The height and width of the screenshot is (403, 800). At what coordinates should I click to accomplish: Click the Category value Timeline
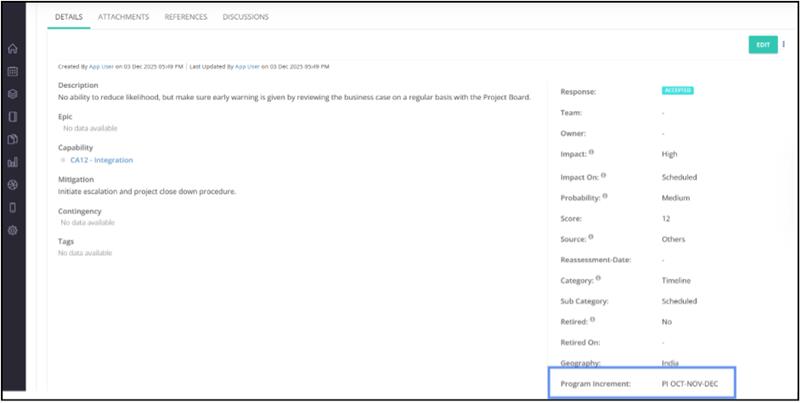pyautogui.click(x=676, y=281)
